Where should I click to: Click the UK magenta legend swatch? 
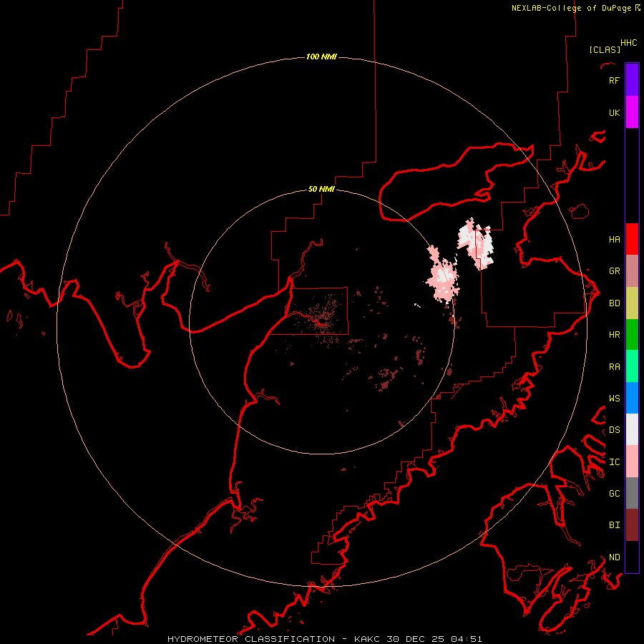point(632,112)
